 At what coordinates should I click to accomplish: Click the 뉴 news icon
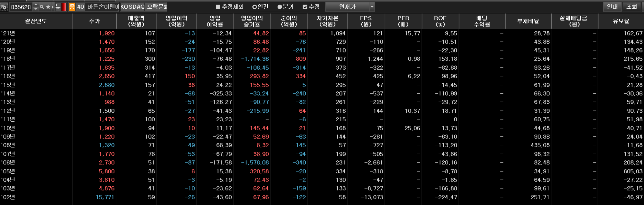(58, 7)
